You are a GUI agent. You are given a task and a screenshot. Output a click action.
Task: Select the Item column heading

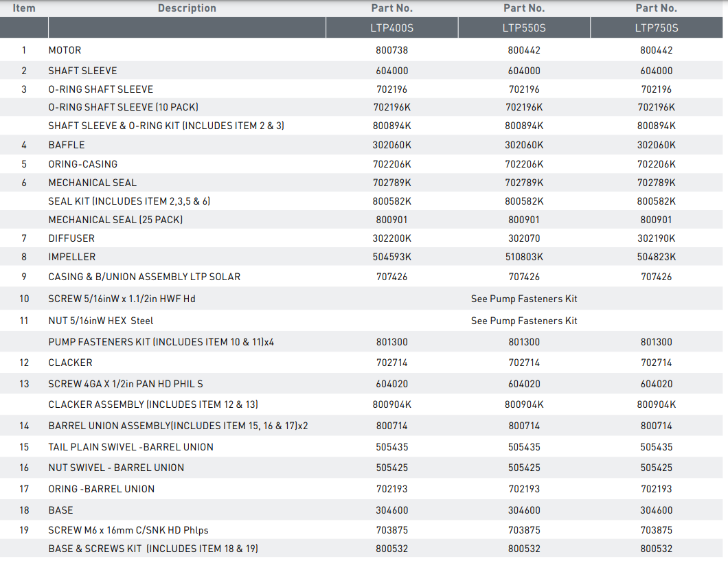pyautogui.click(x=24, y=8)
